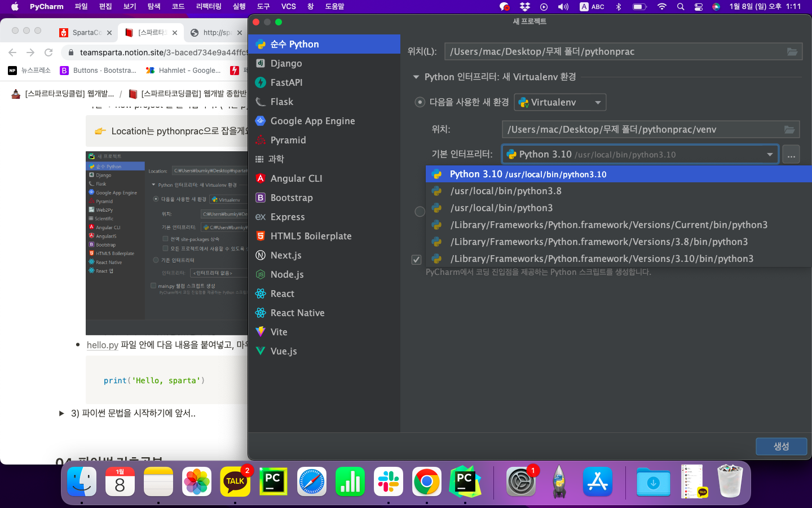Open Slack from the Dock

tap(389, 481)
